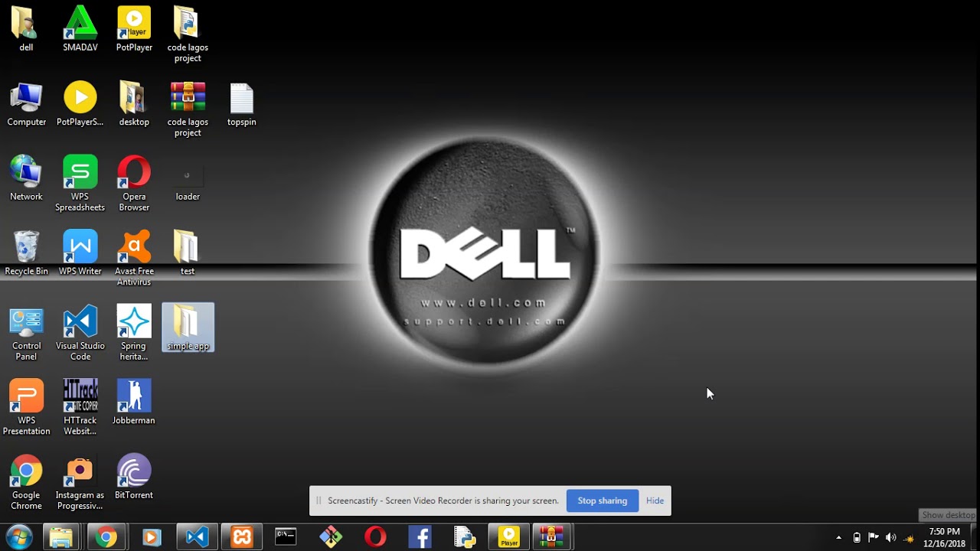The height and width of the screenshot is (551, 980).
Task: Show hidden system tray icons
Action: (838, 538)
